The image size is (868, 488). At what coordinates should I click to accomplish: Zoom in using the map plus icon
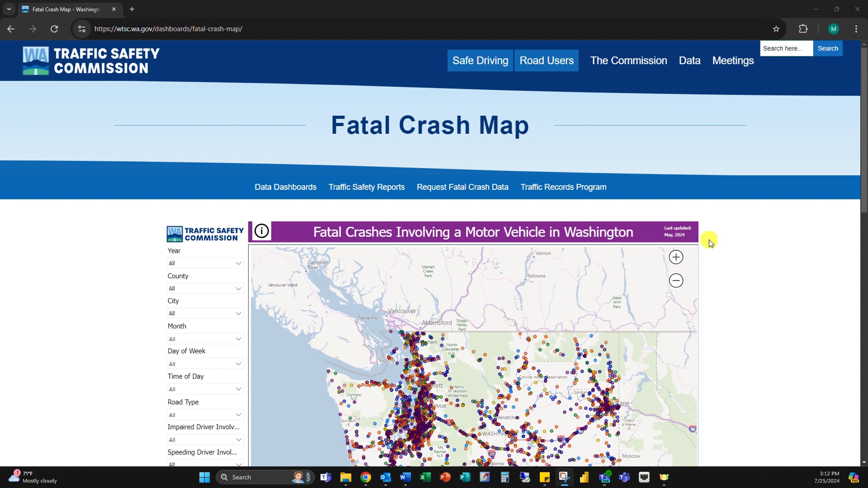pyautogui.click(x=676, y=257)
